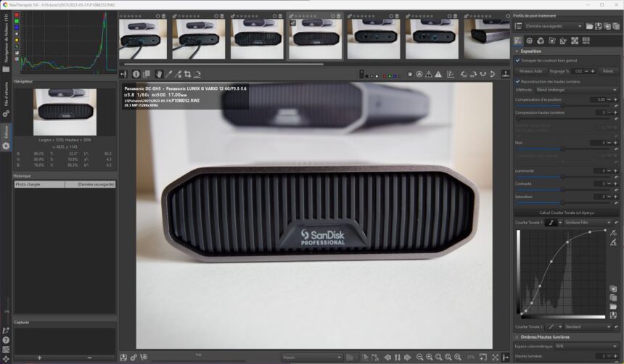Save processing profile icon

pos(599,26)
